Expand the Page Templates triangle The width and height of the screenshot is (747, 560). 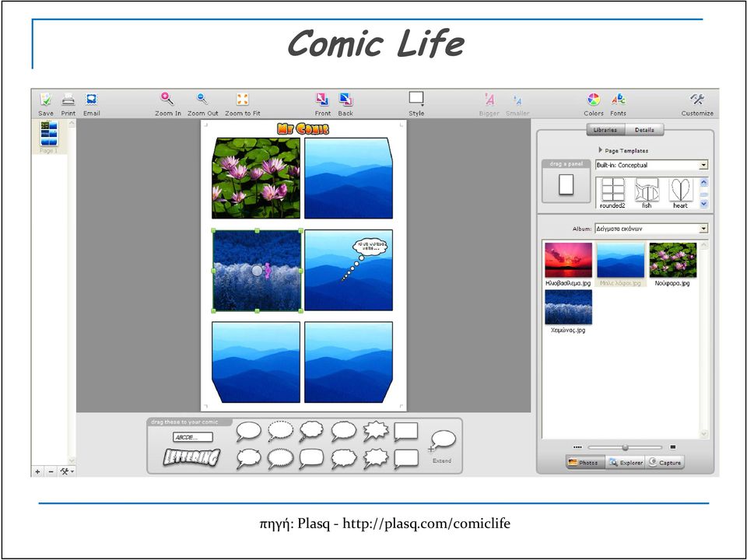[600, 150]
